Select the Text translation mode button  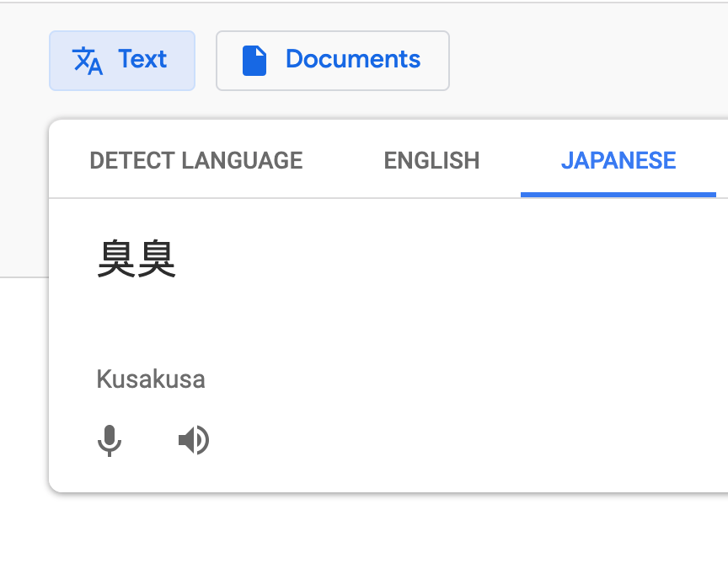point(122,61)
